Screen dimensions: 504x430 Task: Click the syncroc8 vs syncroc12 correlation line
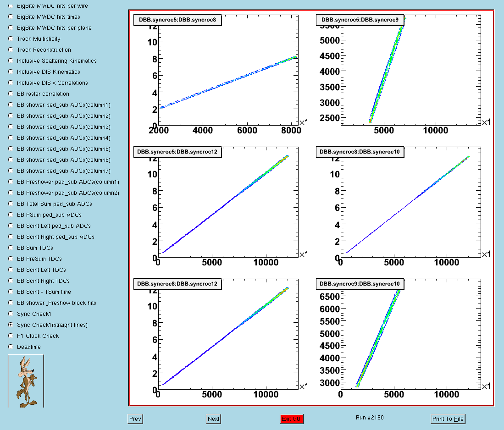225,336
